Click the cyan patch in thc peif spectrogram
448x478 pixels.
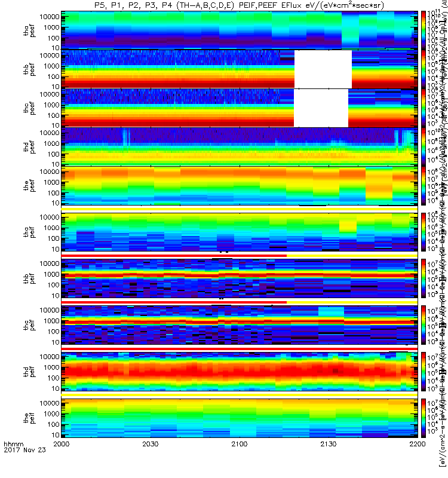click(331, 312)
